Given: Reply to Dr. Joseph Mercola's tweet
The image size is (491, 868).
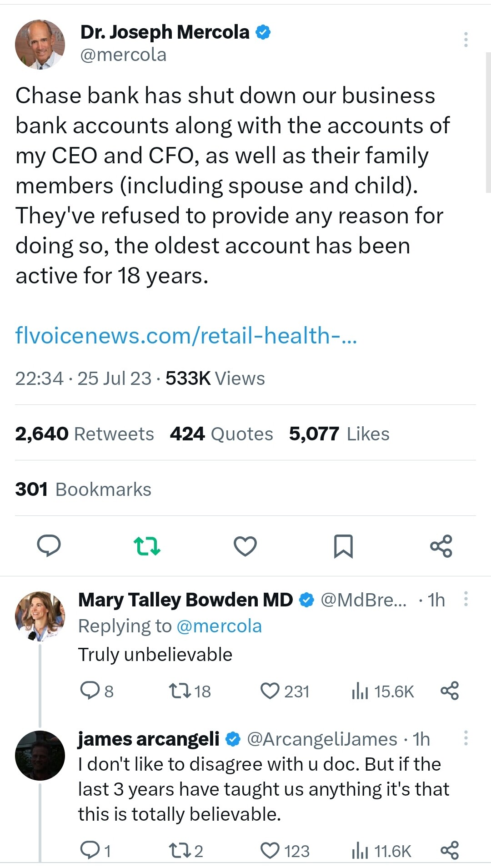Looking at the screenshot, I should [x=49, y=545].
